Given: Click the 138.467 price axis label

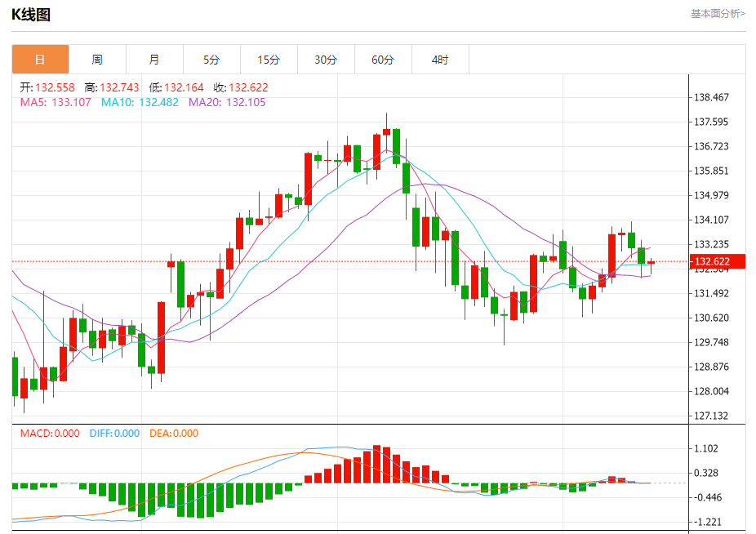Looking at the screenshot, I should 711,97.
